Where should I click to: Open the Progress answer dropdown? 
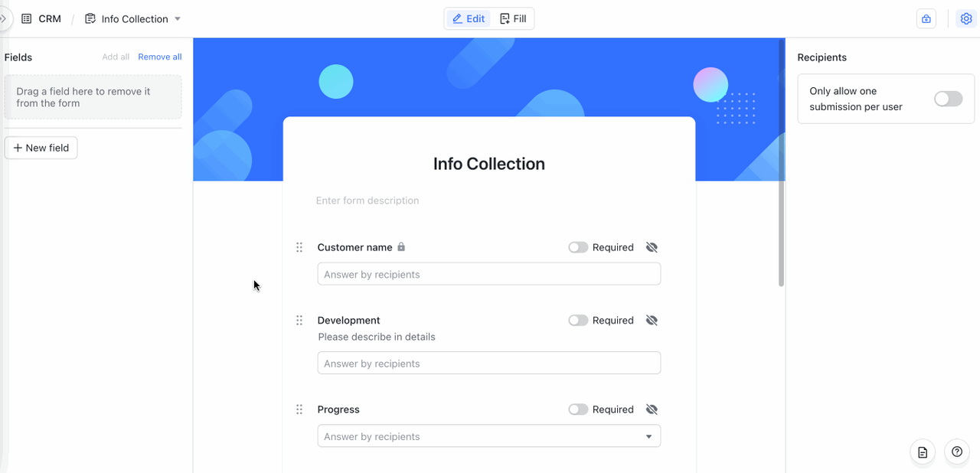(x=489, y=436)
